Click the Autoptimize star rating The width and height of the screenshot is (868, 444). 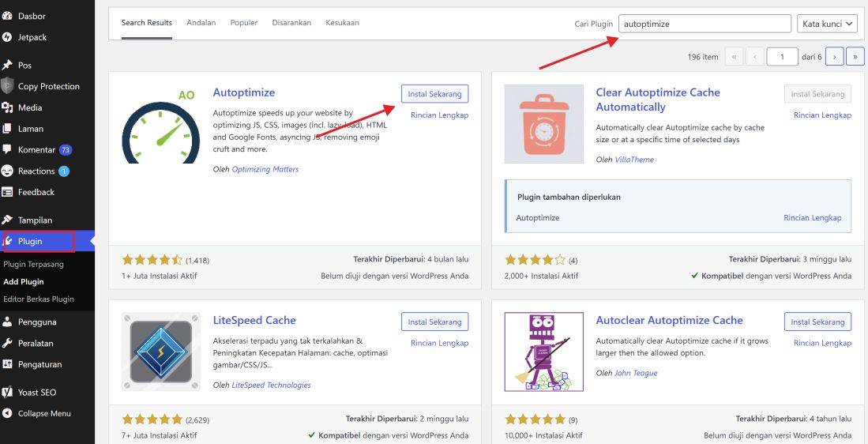pos(152,260)
